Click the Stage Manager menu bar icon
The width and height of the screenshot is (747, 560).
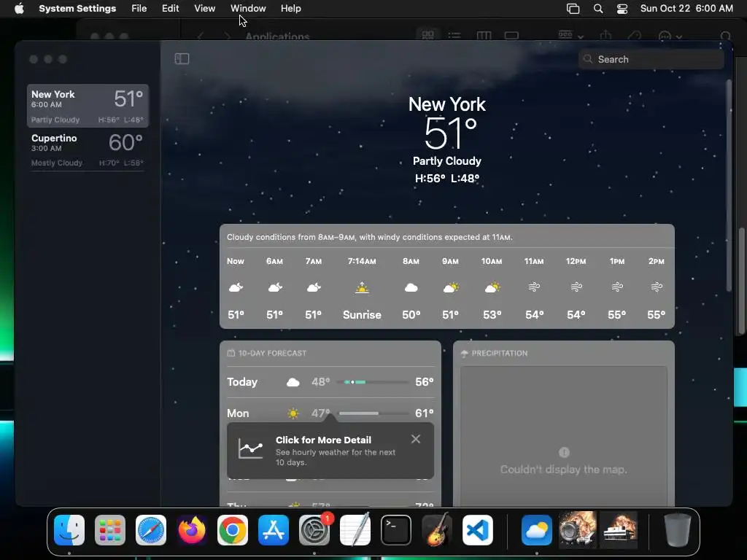pos(573,8)
